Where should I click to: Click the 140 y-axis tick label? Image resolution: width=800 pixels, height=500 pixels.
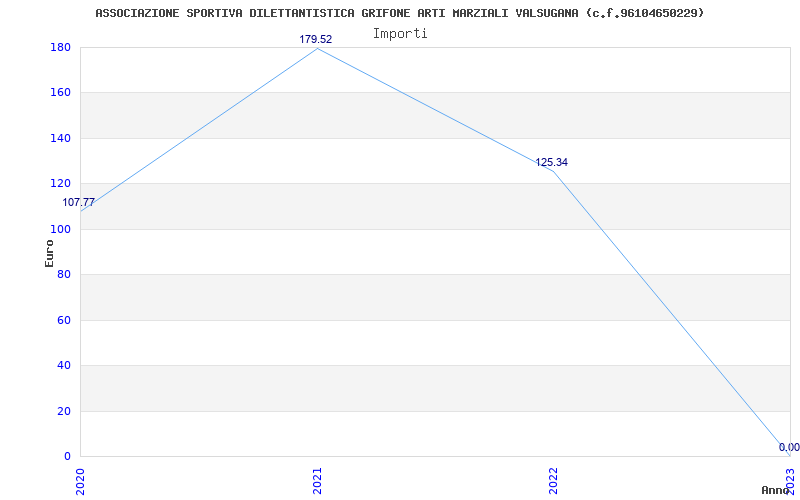pyautogui.click(x=60, y=138)
